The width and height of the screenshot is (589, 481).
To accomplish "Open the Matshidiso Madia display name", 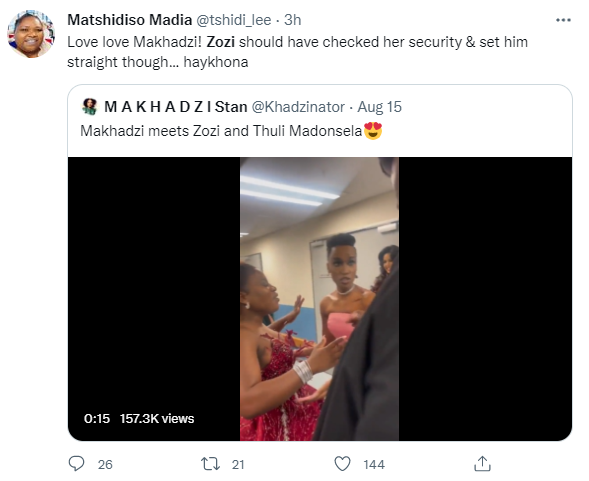I will point(130,20).
